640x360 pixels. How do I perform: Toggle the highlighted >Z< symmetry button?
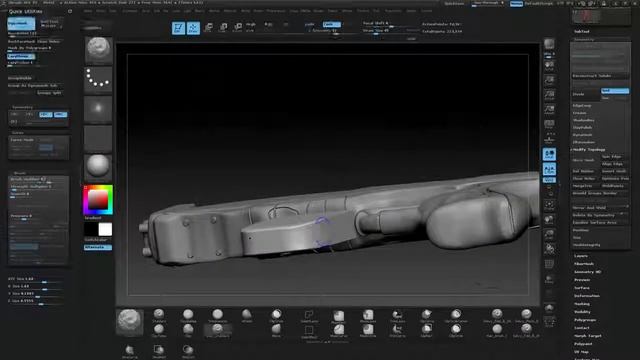pos(46,115)
